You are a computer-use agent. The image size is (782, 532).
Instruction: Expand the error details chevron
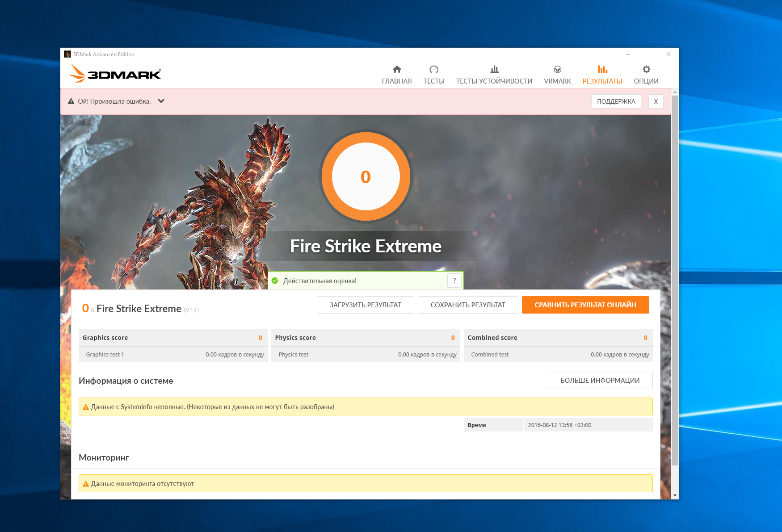[161, 101]
